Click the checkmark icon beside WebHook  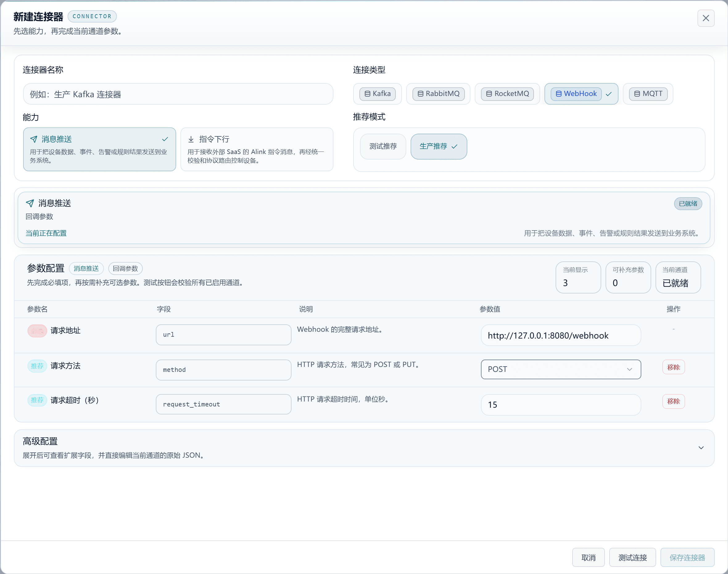(608, 94)
